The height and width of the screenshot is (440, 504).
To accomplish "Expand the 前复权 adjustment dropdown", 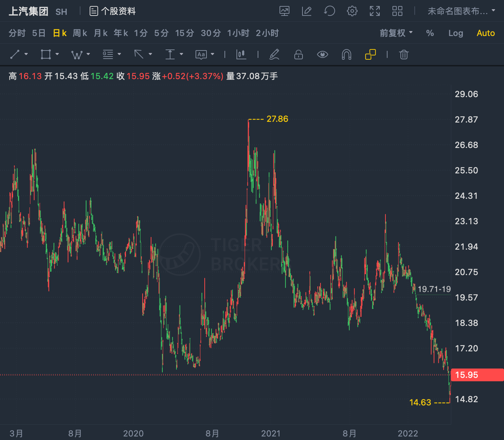I will 396,33.
